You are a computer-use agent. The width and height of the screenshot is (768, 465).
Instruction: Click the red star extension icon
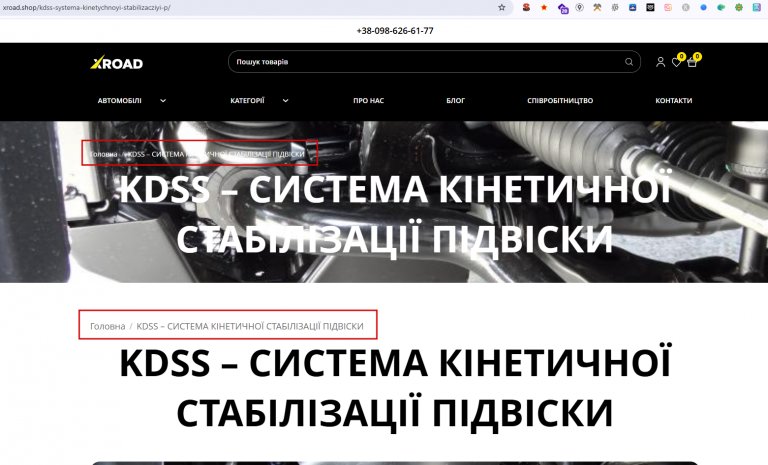click(544, 7)
